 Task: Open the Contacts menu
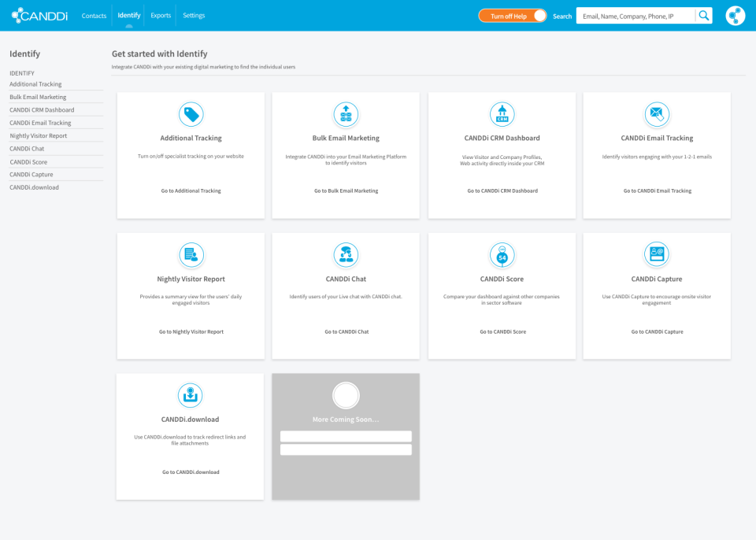94,16
